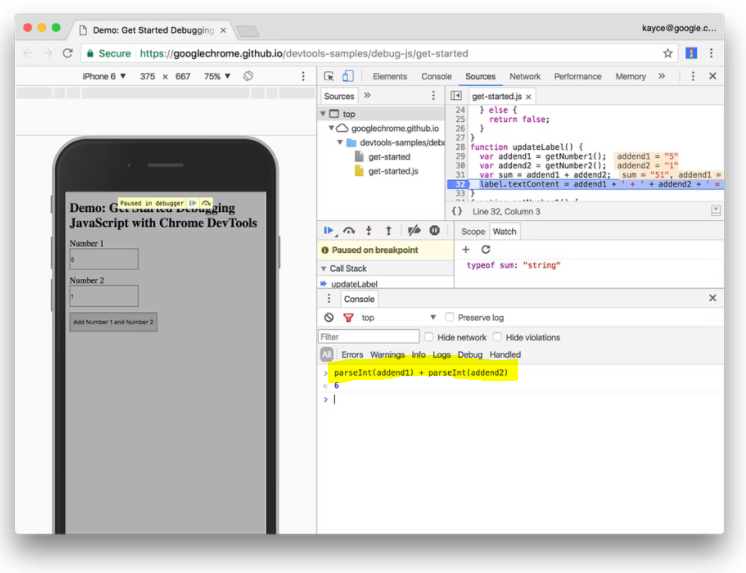Viewport: 746px width, 573px height.
Task: Step over next function call
Action: [x=349, y=231]
